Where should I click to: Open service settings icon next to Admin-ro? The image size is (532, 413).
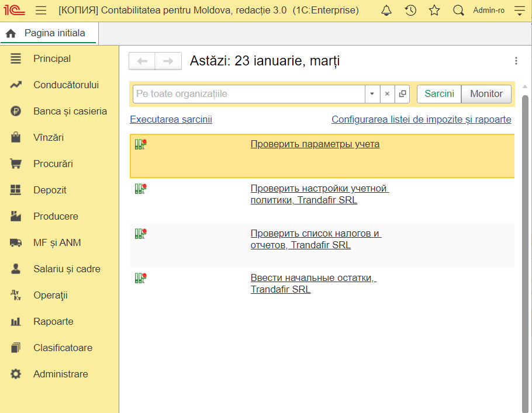click(x=519, y=11)
